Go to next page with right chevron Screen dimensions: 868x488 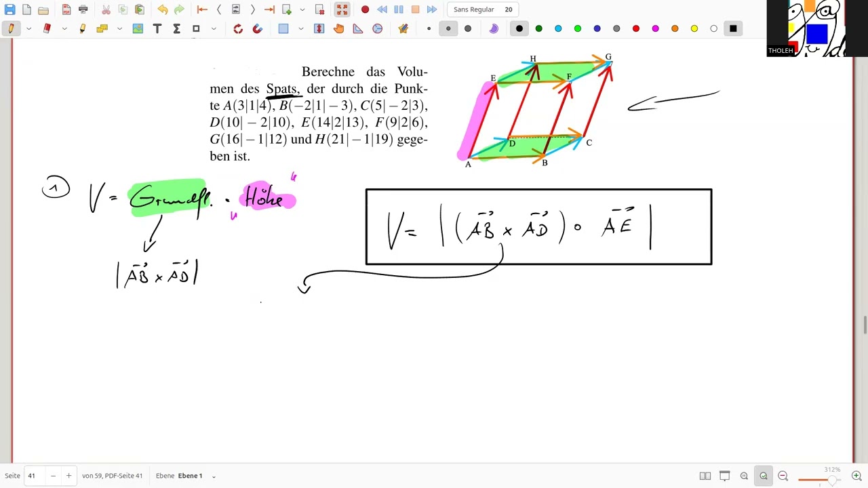(x=252, y=9)
